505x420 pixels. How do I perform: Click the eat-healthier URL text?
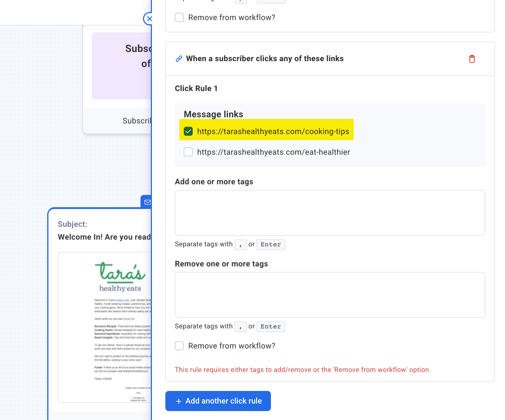point(273,152)
